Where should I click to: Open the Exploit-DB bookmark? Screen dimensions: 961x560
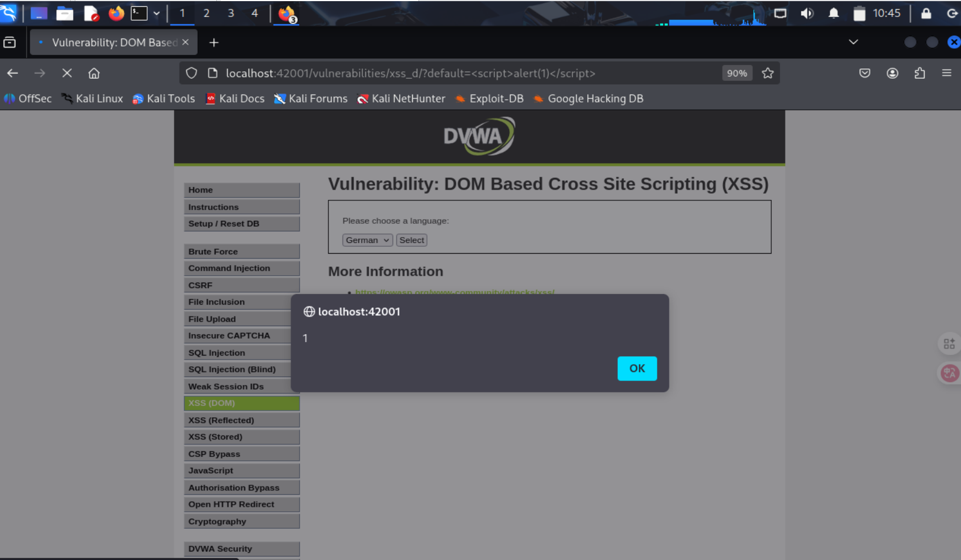point(489,99)
